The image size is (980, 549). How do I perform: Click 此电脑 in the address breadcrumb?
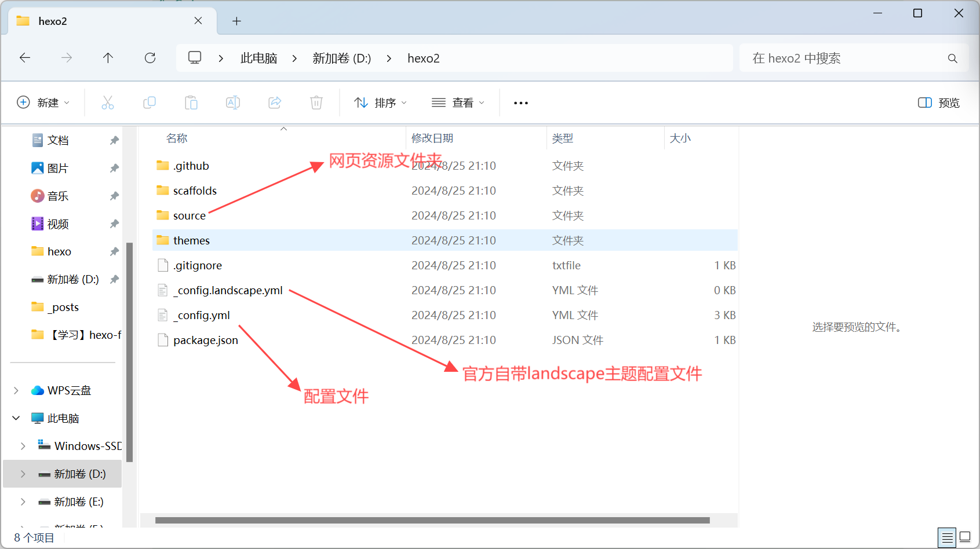tap(258, 58)
